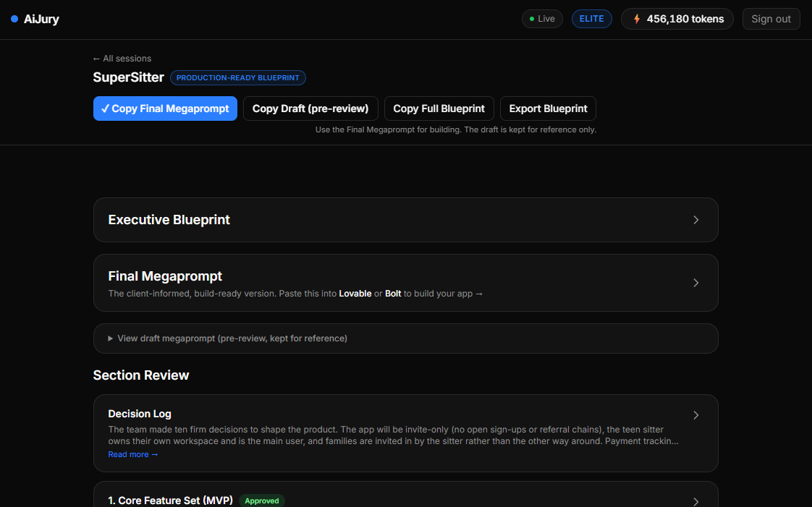Click the SuperSitter session title

pos(128,77)
